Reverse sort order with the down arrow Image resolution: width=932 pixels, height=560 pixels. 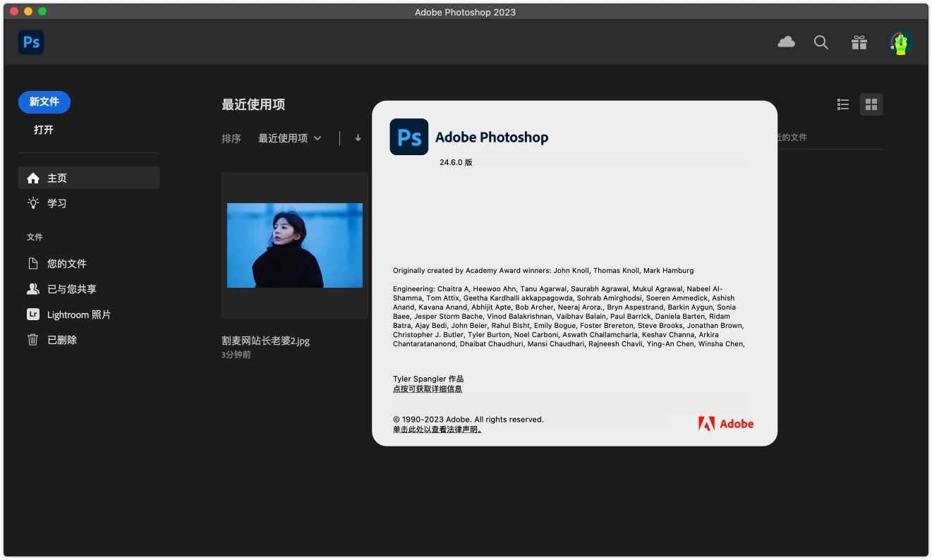pos(358,138)
